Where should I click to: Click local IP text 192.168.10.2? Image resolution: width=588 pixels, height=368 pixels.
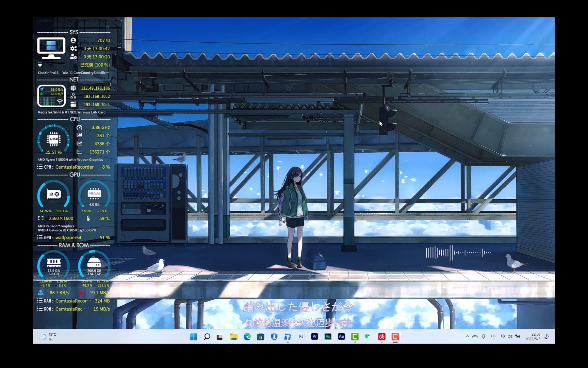coord(97,96)
